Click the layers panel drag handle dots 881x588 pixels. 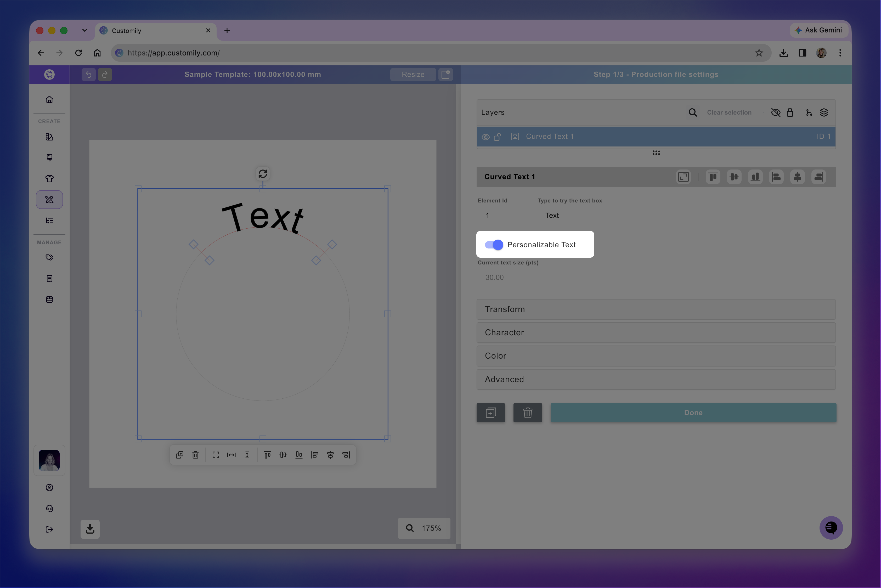[656, 153]
